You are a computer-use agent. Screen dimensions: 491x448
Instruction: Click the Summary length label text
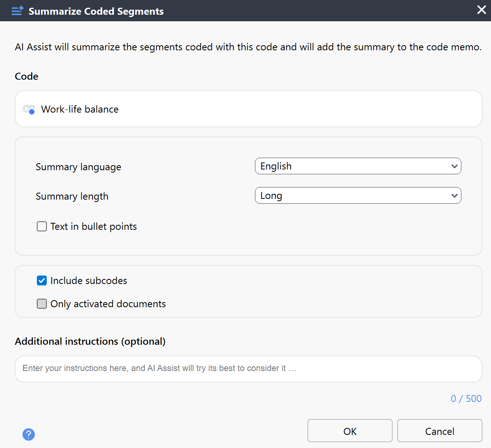72,197
